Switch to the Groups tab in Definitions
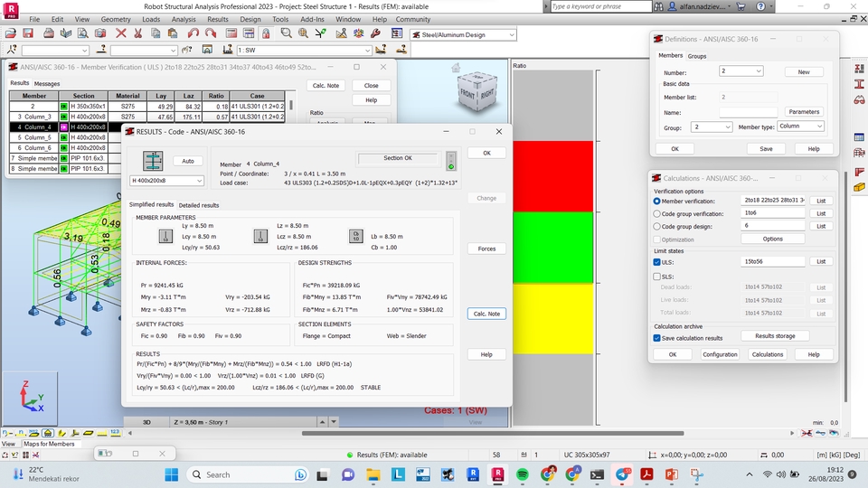 (697, 56)
